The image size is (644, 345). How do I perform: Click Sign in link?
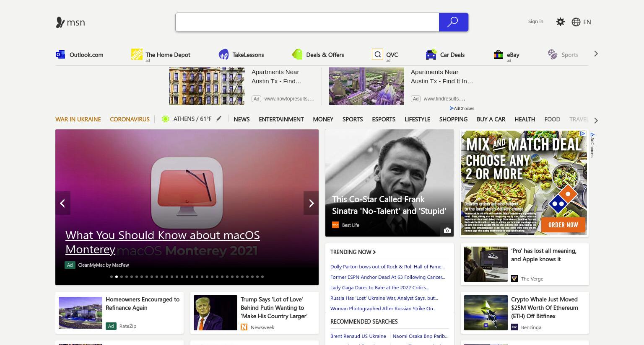click(x=535, y=21)
